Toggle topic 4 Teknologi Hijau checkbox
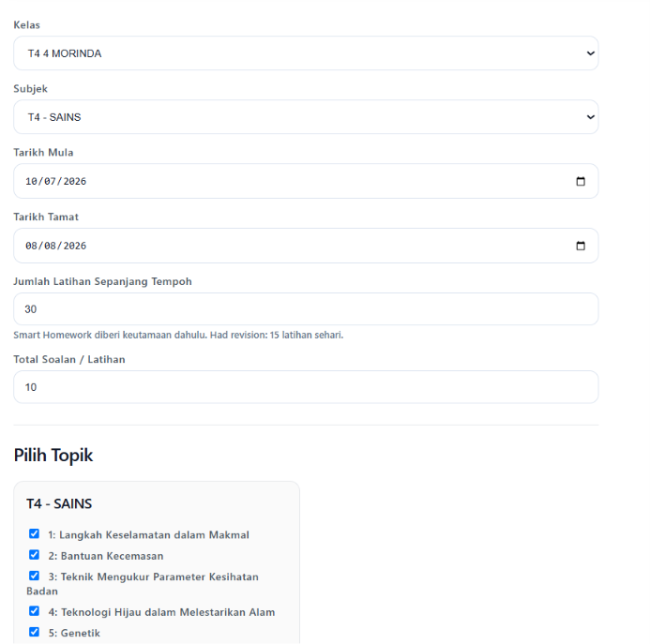The width and height of the screenshot is (650, 644). tap(34, 611)
